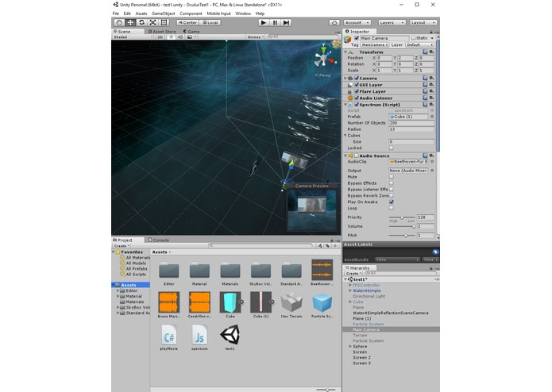Open the Standard Assets folder thumbnail

291,271
